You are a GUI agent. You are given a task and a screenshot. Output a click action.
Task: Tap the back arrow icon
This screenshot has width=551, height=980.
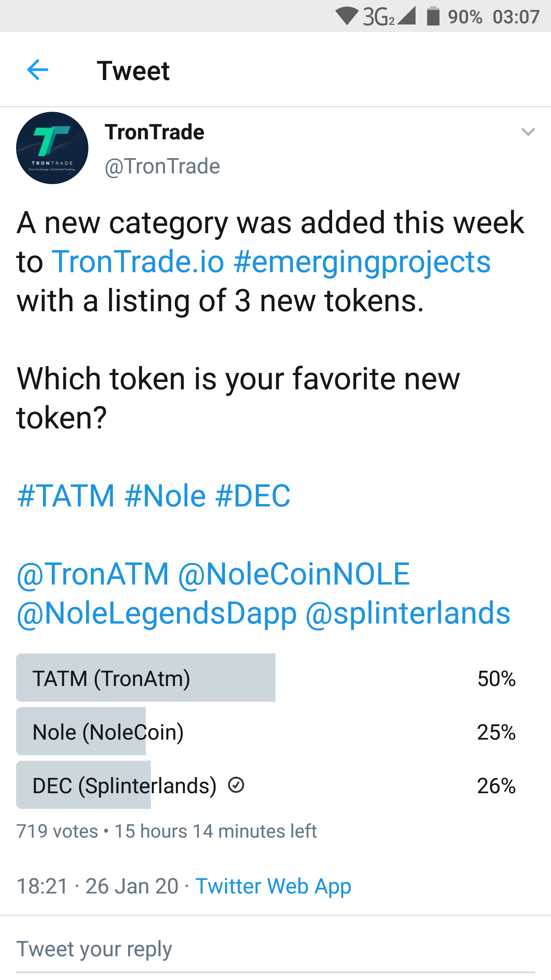click(37, 70)
